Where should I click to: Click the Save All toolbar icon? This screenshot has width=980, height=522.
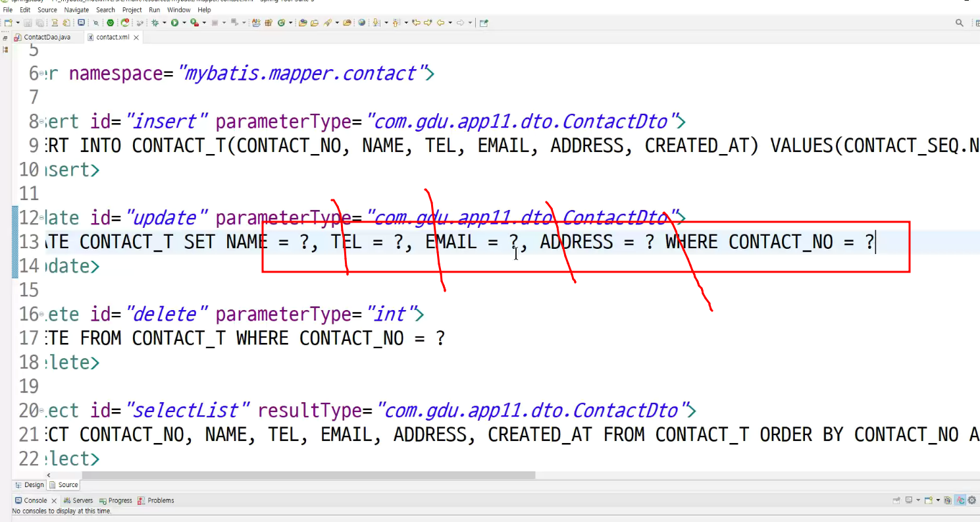tap(39, 22)
